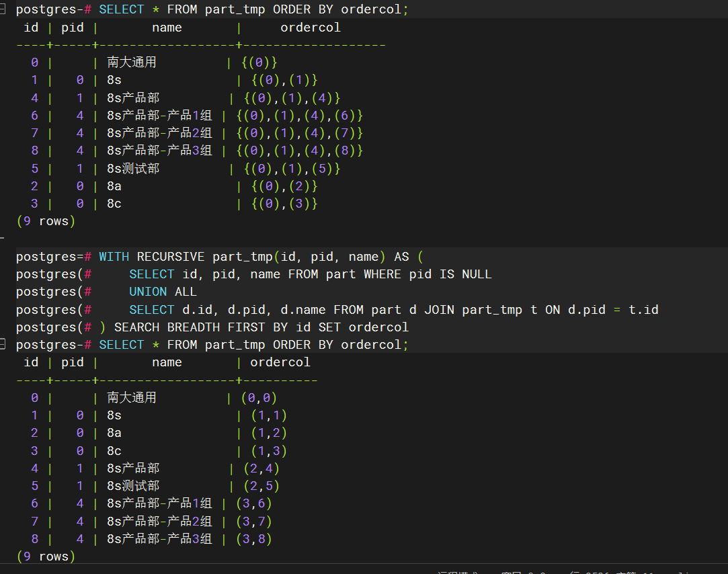Select the ordercol value {(0),(2)}
Image resolution: width=728 pixels, height=574 pixels.
click(284, 186)
